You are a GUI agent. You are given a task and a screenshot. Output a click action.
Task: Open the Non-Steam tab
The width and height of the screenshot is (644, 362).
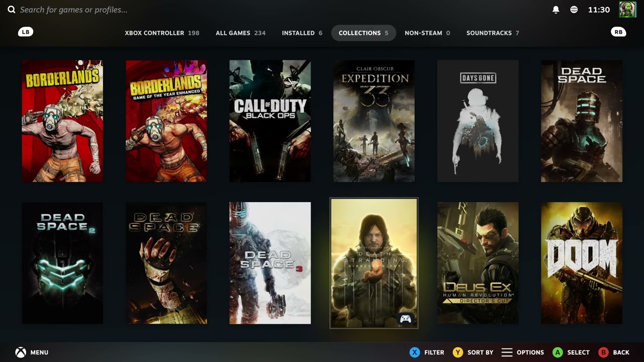427,33
